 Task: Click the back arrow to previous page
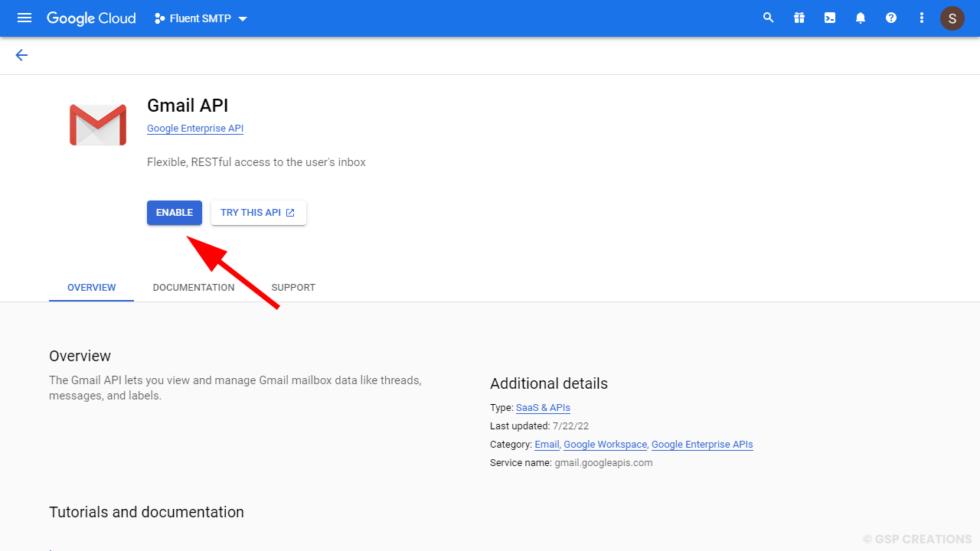[21, 55]
